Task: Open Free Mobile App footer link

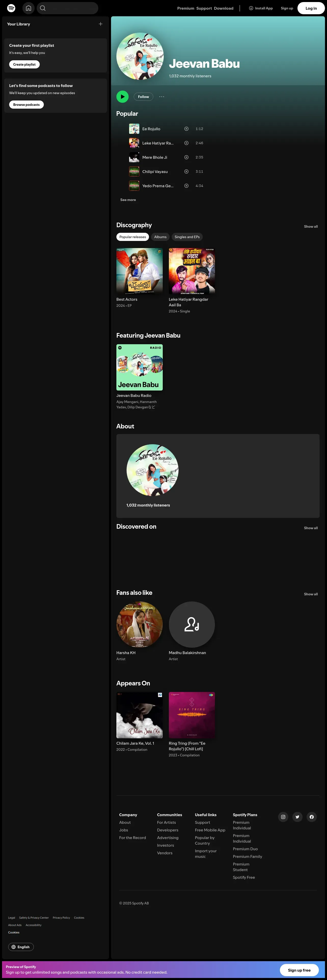Action: click(x=210, y=830)
